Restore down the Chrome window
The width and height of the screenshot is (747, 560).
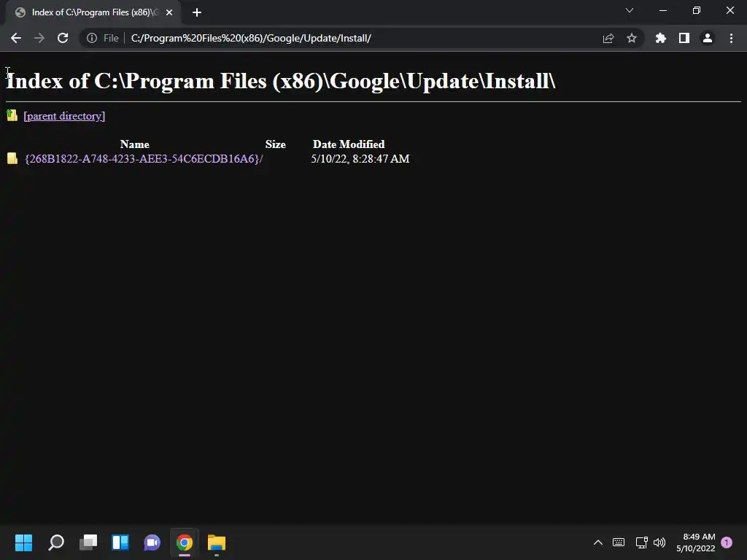tap(697, 10)
